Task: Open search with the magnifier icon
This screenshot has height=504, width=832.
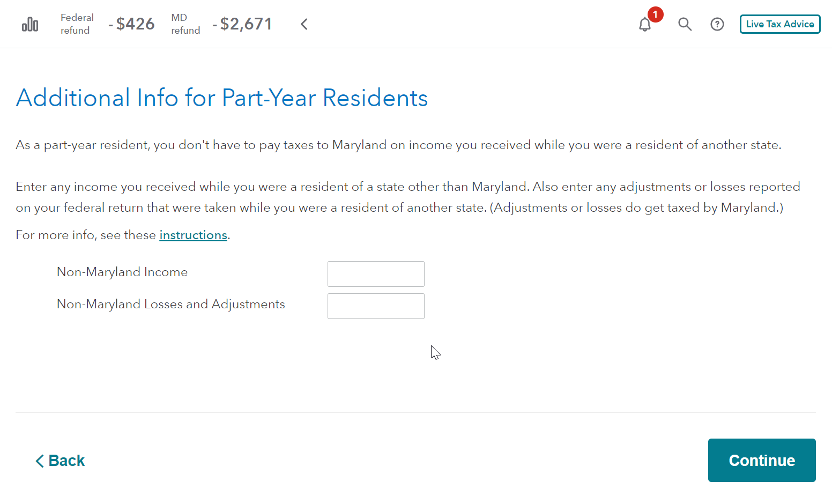Action: pos(685,24)
